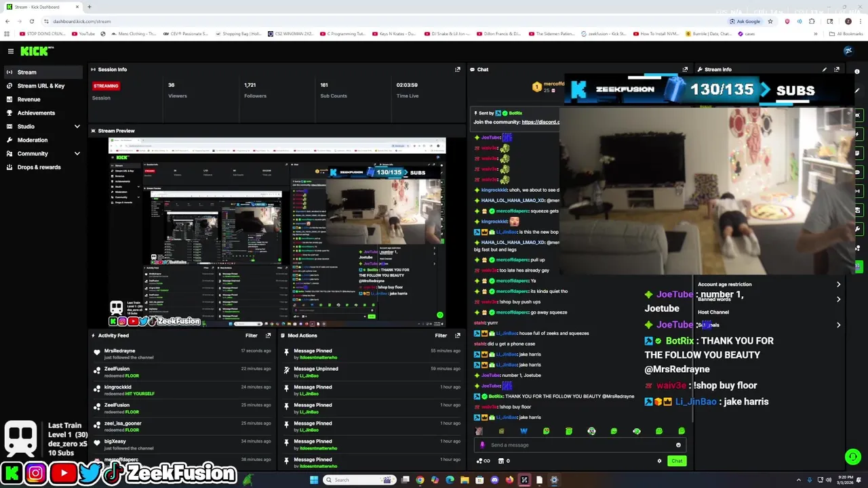
Task: Edit stream info with pencil icon
Action: point(825,69)
